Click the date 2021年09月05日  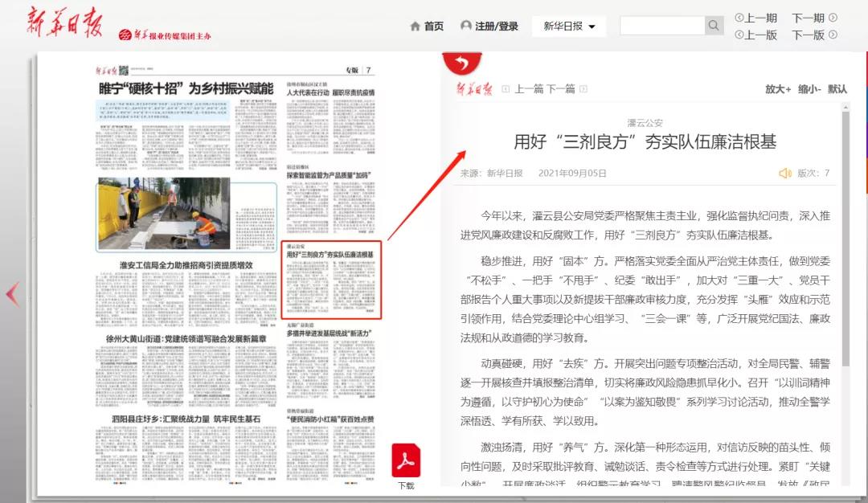pyautogui.click(x=572, y=174)
